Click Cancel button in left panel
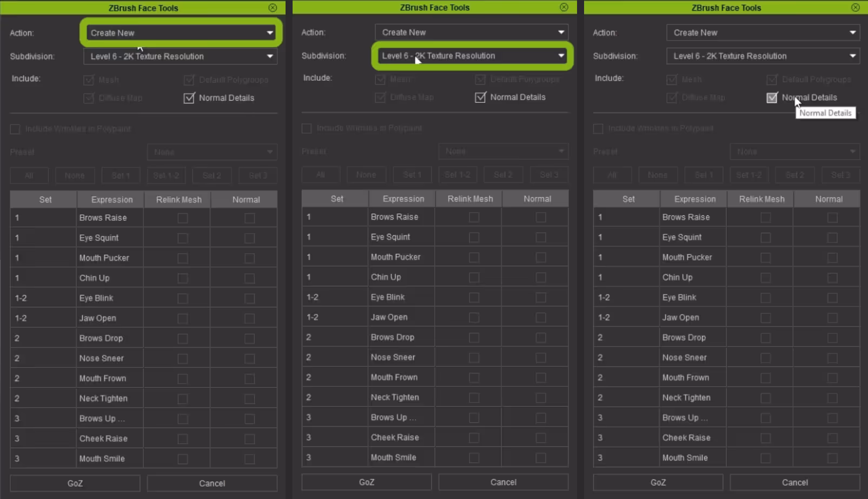Screen dimensions: 868x499 tap(212, 483)
